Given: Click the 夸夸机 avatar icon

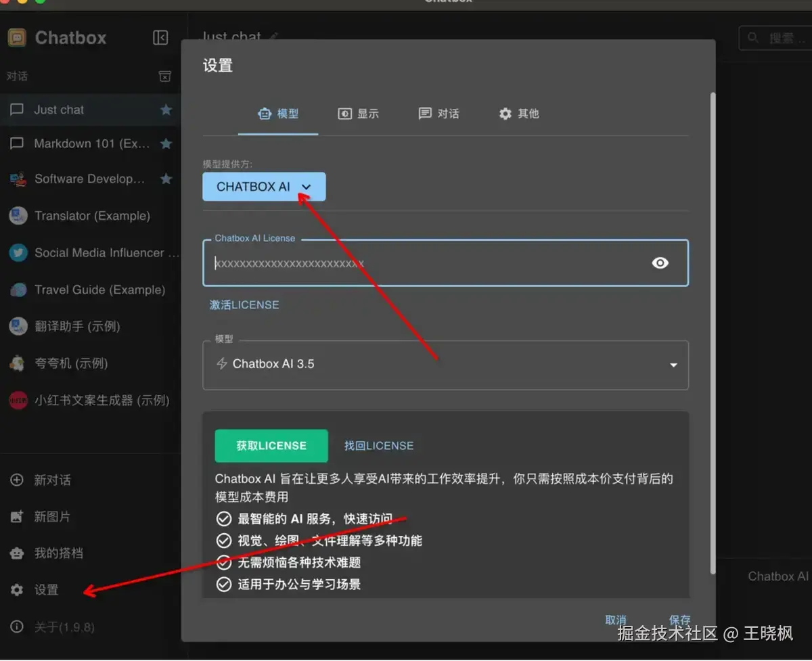Looking at the screenshot, I should point(18,363).
